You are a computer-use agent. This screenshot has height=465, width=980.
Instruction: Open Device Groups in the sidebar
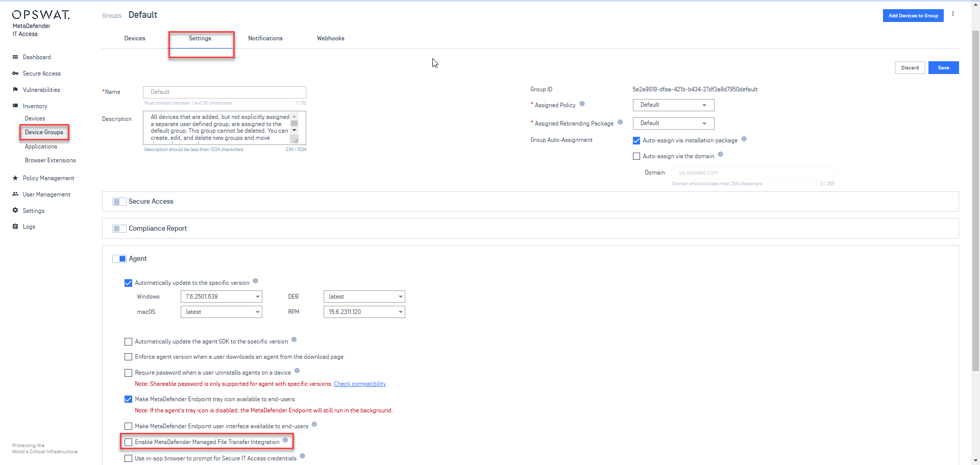(x=44, y=132)
